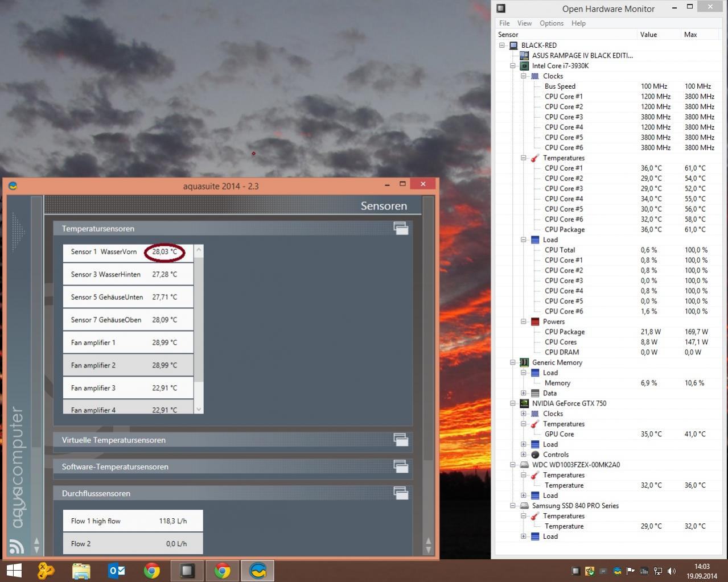Click sensor list scroll down arrow
This screenshot has width=728, height=582.
pyautogui.click(x=199, y=409)
